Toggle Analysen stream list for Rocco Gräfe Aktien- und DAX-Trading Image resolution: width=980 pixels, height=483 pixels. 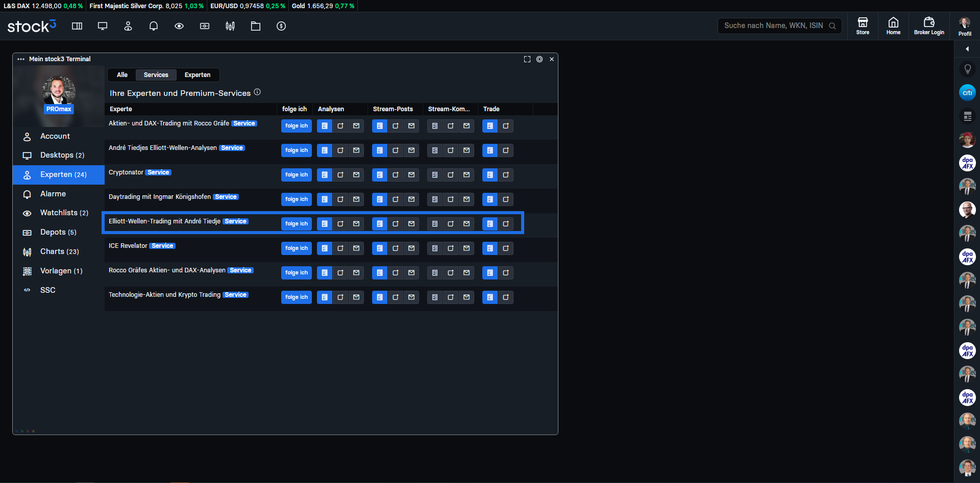pos(325,126)
